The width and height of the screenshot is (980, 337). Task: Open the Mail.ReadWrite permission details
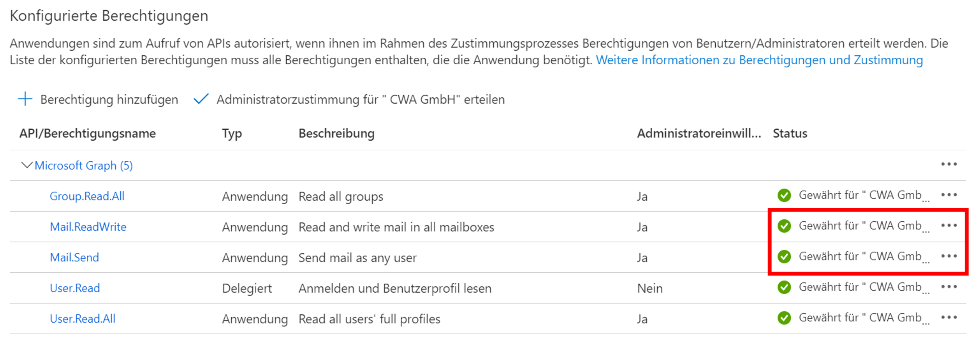tap(88, 227)
